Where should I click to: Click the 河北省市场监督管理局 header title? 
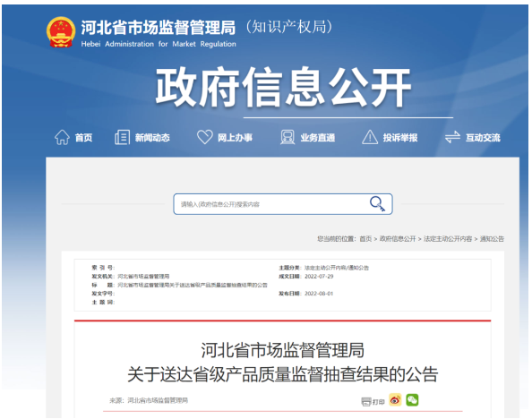pyautogui.click(x=159, y=28)
